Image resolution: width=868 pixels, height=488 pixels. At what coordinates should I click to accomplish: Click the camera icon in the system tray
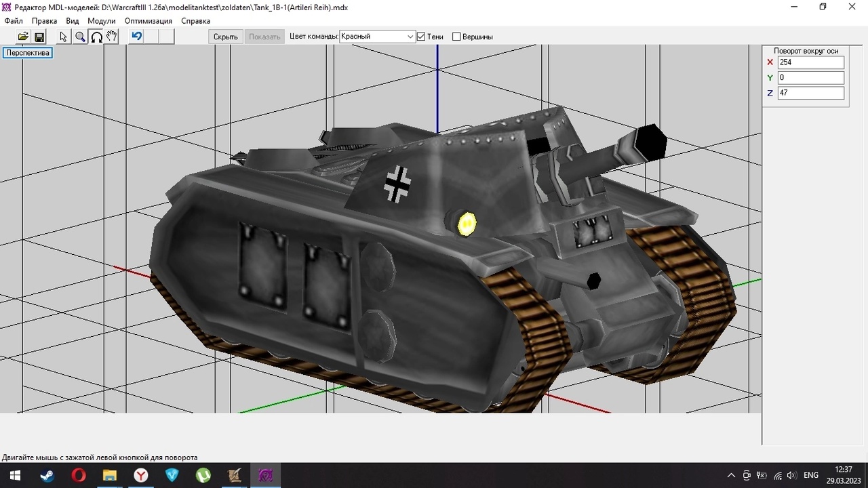pos(747,475)
